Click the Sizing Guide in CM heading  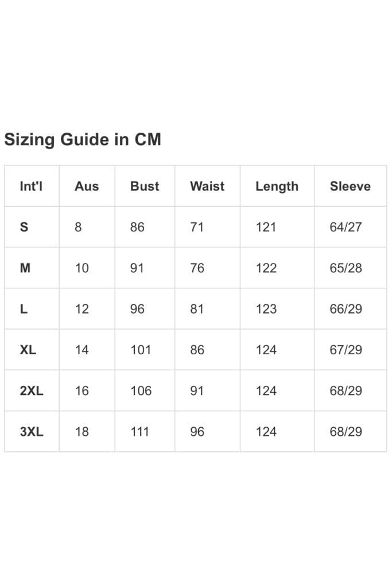point(83,140)
